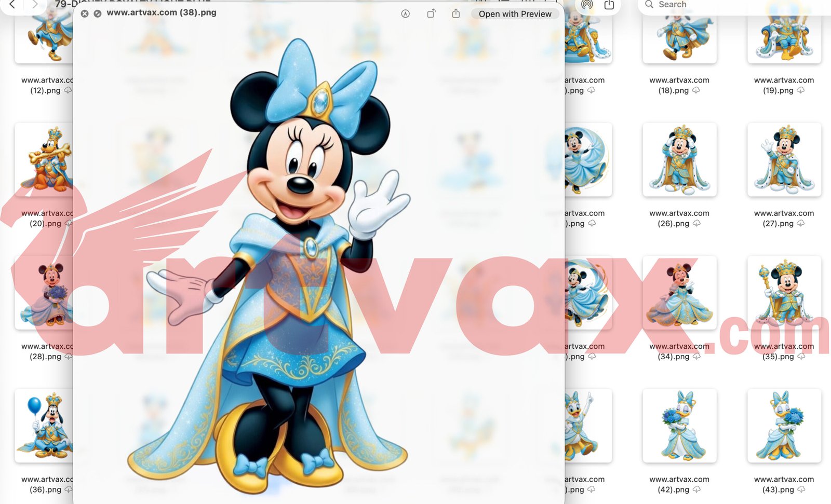
Task: Select the Daisy Duck with blue bouquet thumbnail
Action: point(680,426)
